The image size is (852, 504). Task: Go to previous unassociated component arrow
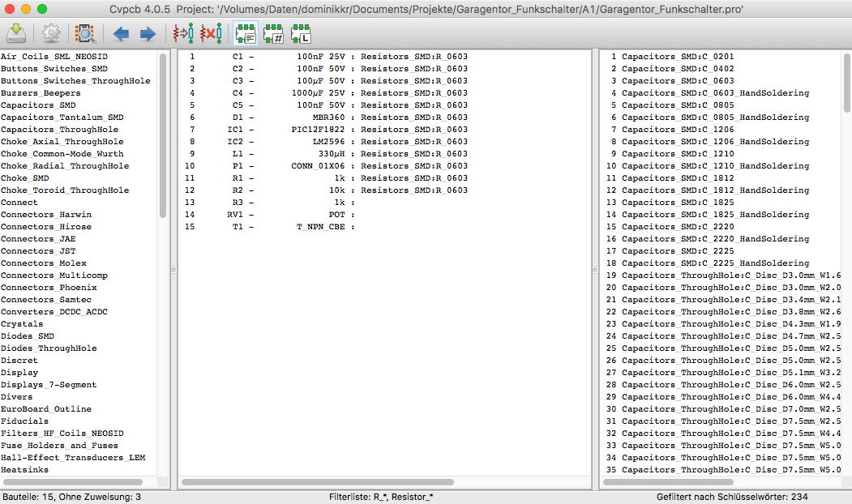121,34
